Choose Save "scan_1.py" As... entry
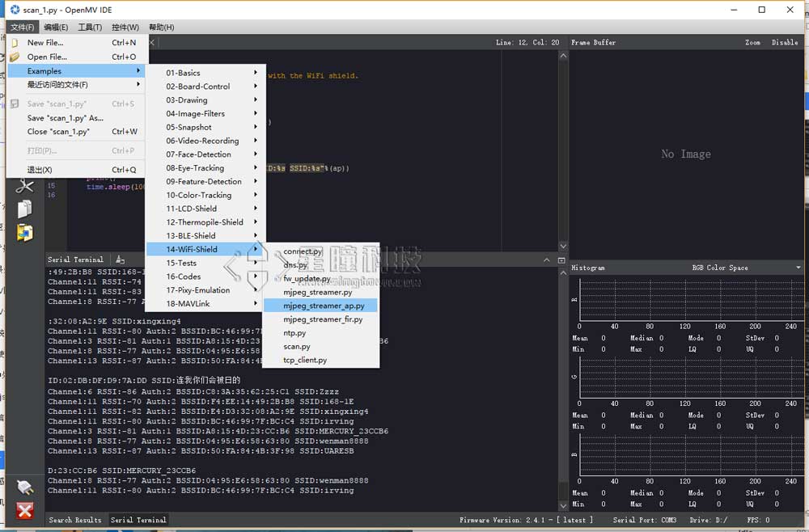Viewport: 809px width, 532px height. pyautogui.click(x=76, y=118)
